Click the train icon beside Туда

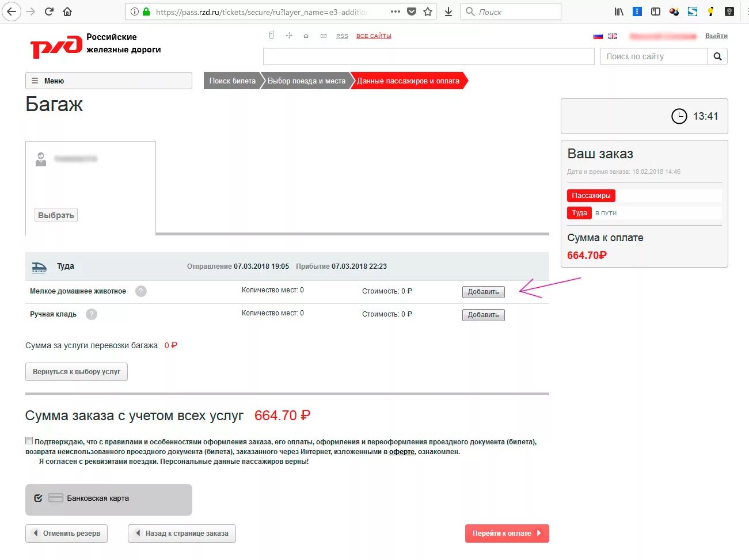(39, 267)
